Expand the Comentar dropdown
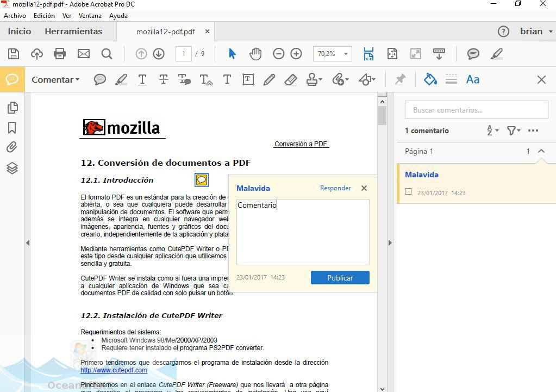 [x=55, y=79]
